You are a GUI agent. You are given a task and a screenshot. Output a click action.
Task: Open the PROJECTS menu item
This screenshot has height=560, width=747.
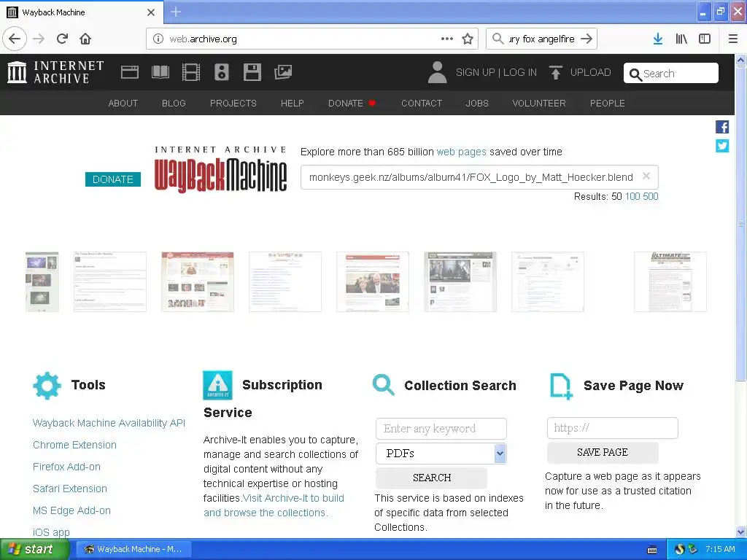pyautogui.click(x=233, y=104)
